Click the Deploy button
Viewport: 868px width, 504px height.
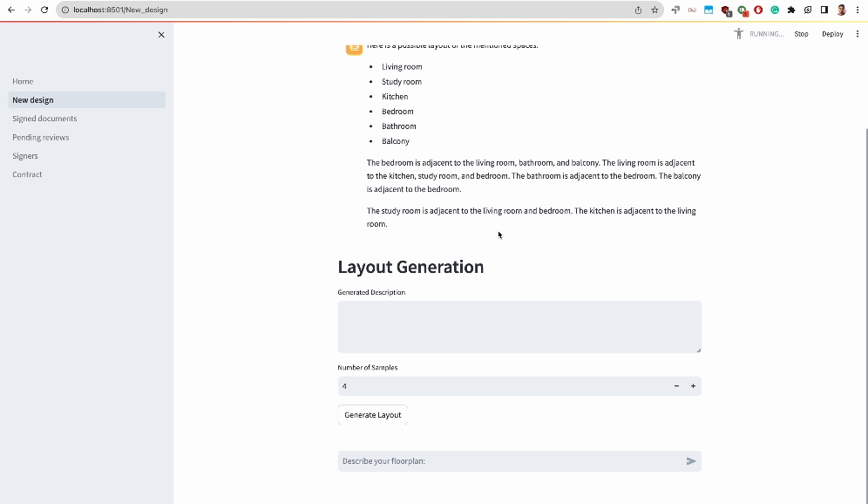(x=832, y=34)
